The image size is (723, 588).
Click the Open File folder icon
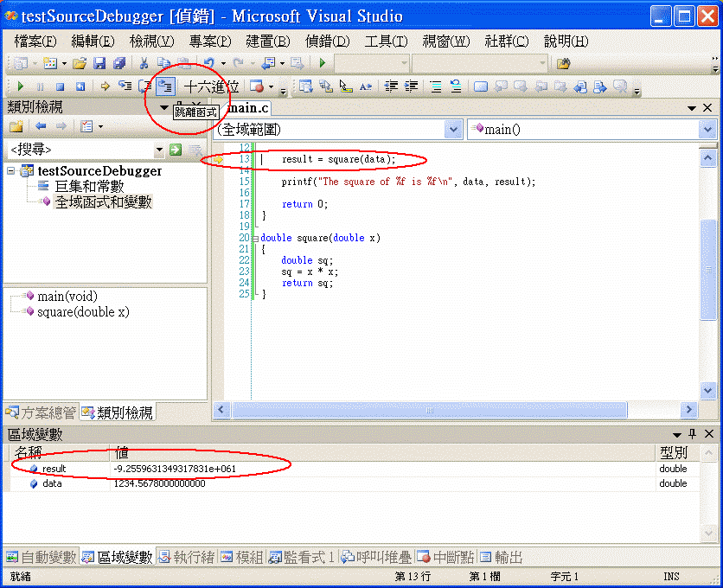pyautogui.click(x=80, y=63)
